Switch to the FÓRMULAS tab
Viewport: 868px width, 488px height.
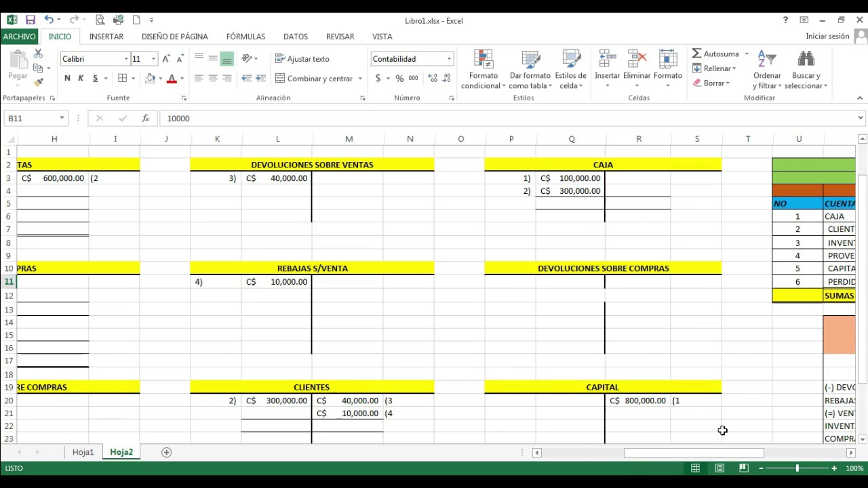tap(245, 37)
